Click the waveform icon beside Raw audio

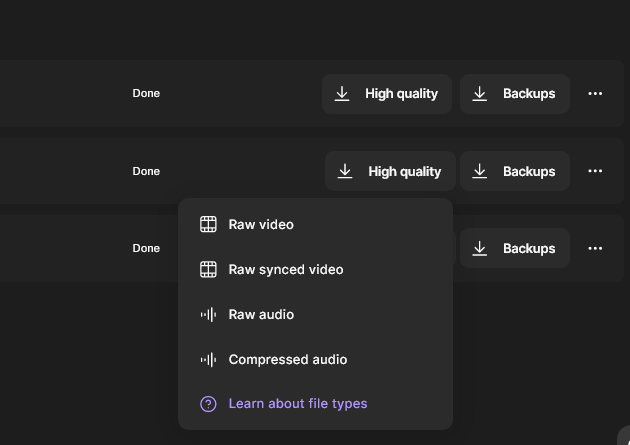[208, 314]
